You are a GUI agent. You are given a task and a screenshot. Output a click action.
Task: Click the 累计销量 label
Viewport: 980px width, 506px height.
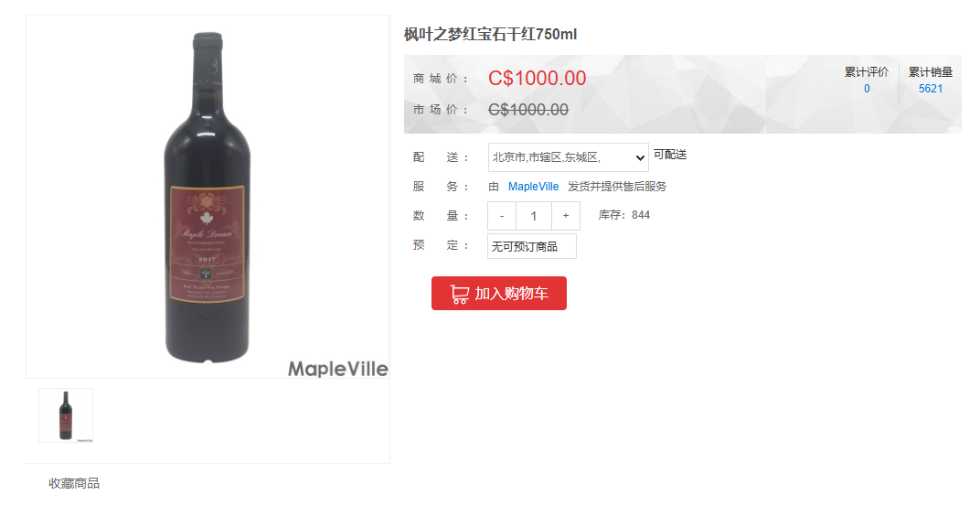pyautogui.click(x=931, y=72)
